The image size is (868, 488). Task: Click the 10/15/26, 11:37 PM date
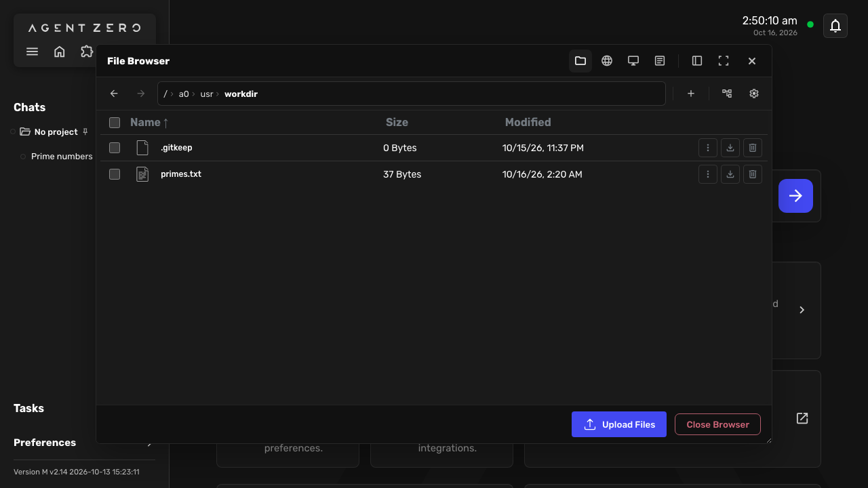point(543,148)
